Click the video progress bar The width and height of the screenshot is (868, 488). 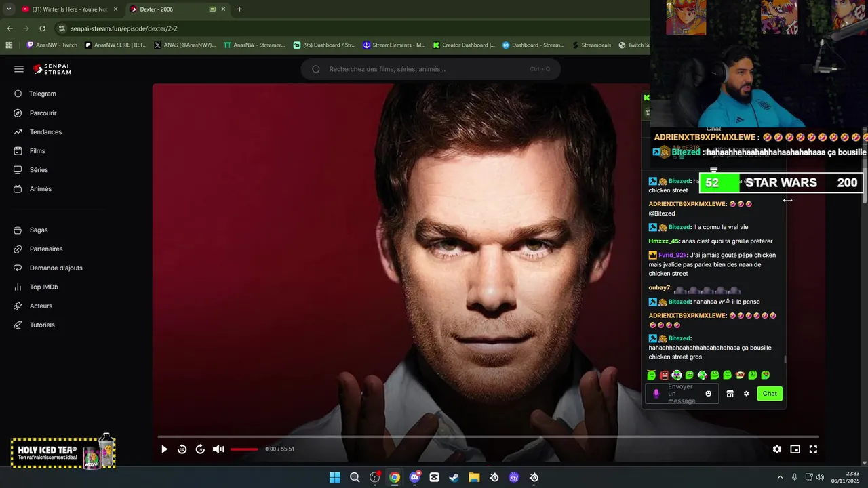coord(488,437)
